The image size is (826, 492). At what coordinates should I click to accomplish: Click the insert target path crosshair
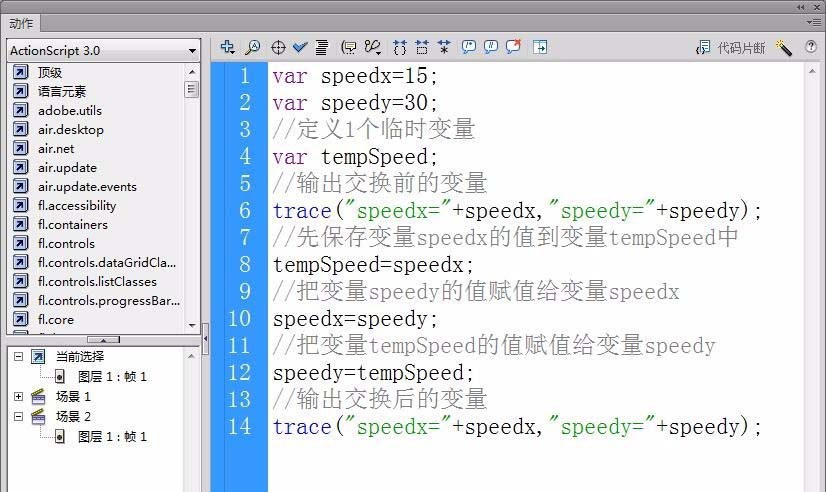pyautogui.click(x=278, y=48)
